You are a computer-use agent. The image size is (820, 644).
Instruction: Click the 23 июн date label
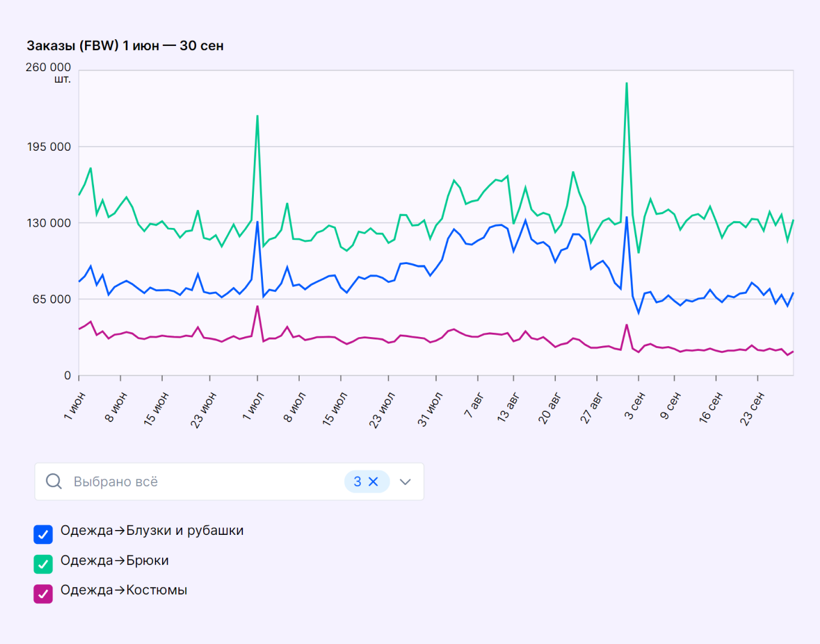[203, 410]
